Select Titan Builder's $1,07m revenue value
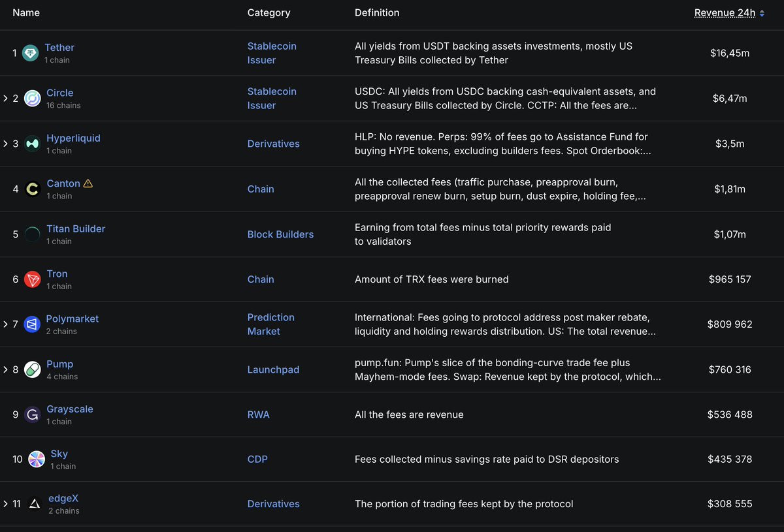 730,234
